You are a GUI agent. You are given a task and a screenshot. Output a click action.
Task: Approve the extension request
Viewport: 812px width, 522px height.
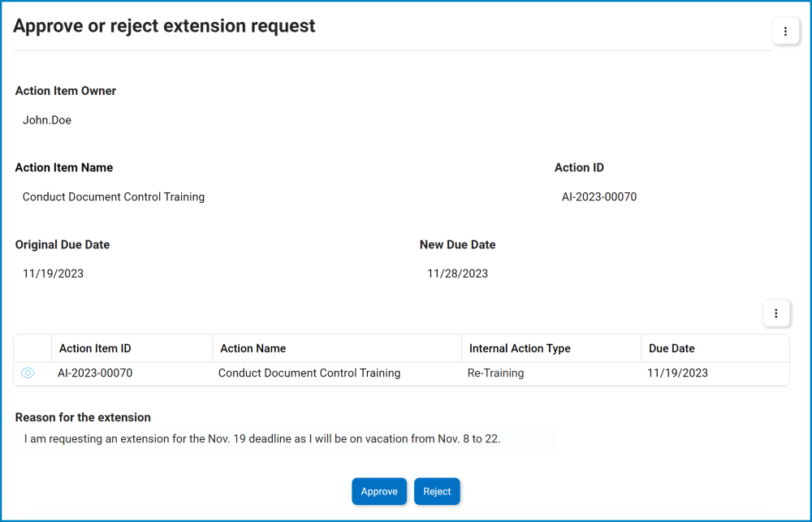click(378, 491)
